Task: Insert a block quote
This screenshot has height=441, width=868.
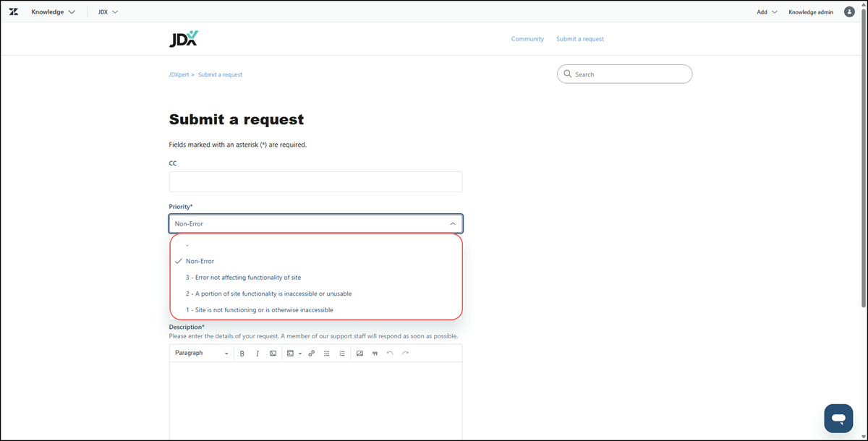Action: [375, 354]
